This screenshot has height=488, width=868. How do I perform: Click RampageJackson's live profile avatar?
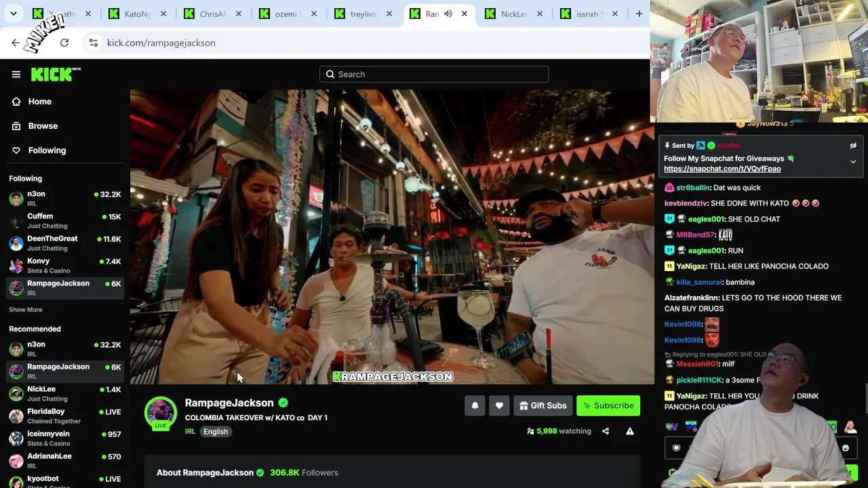(x=161, y=413)
